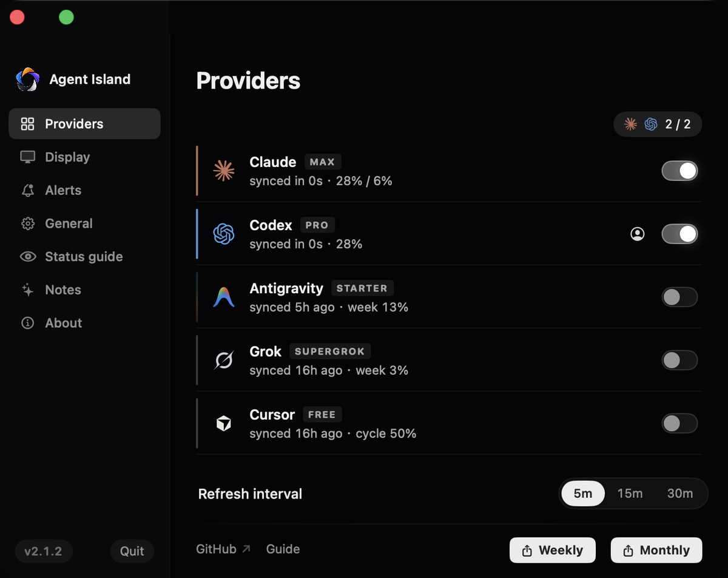Click the Display monitor icon in sidebar
This screenshot has width=728, height=578.
[27, 157]
